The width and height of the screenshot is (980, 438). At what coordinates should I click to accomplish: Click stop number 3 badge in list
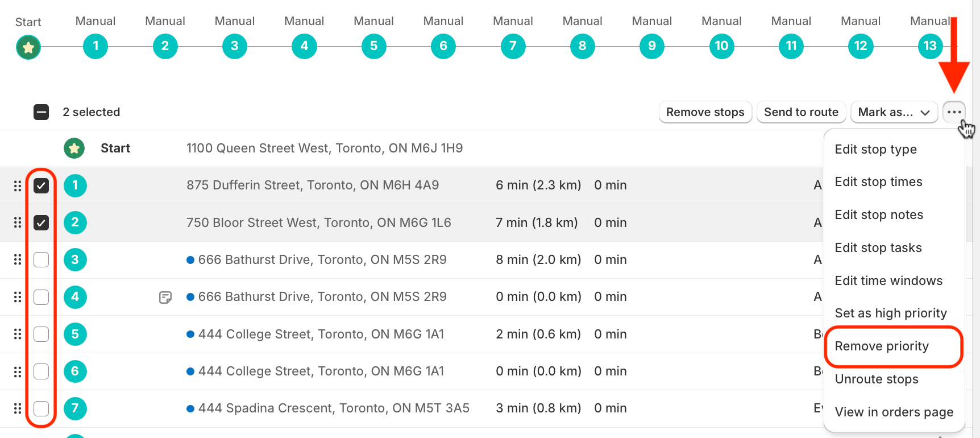tap(75, 260)
